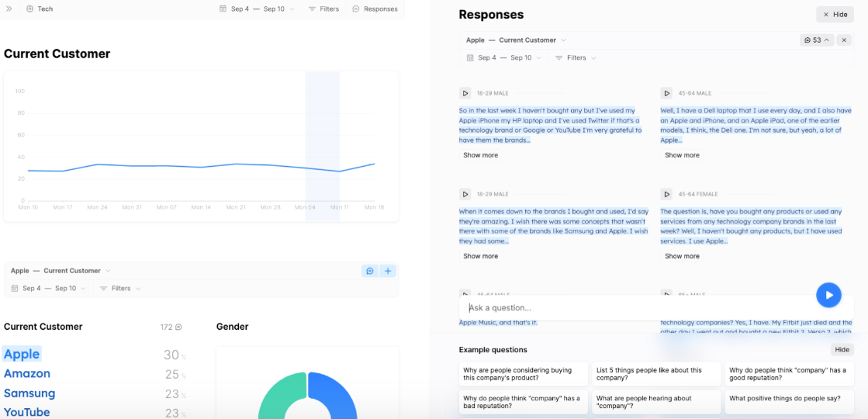Open the Responses toggle in the top bar
Screen dimensions: 868x419
coord(375,9)
